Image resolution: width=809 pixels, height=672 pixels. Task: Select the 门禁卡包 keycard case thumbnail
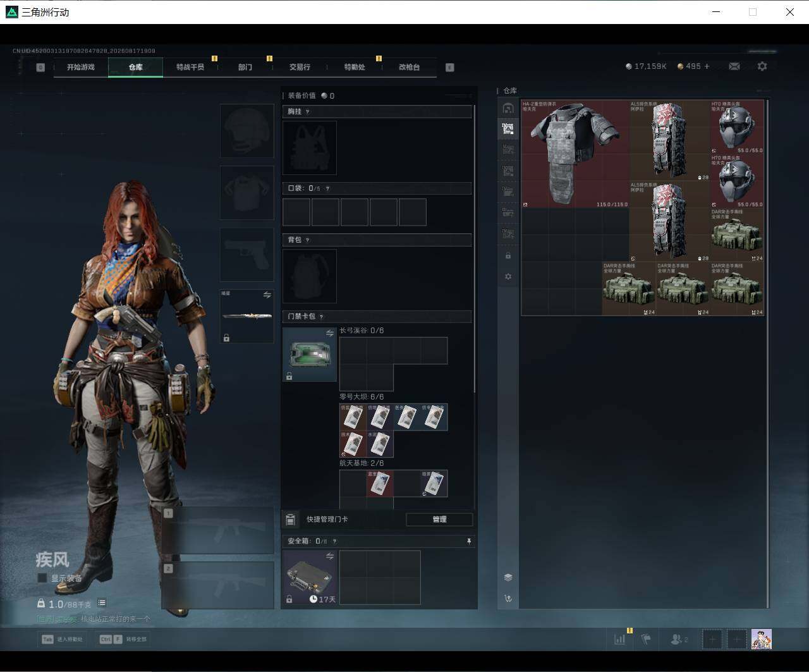[310, 355]
